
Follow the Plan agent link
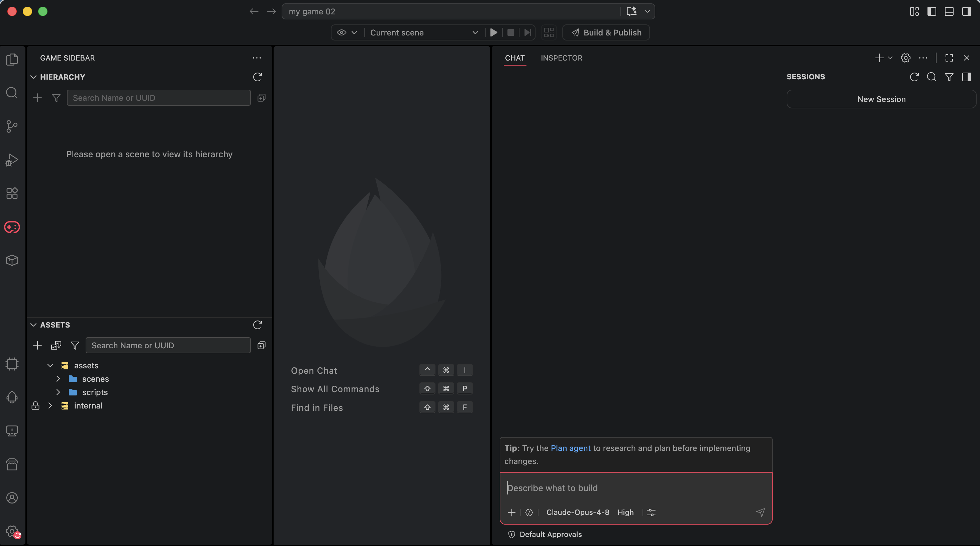570,448
